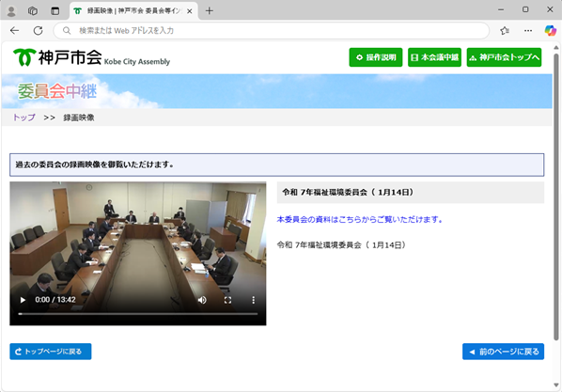Refresh the browser page

coord(38,31)
